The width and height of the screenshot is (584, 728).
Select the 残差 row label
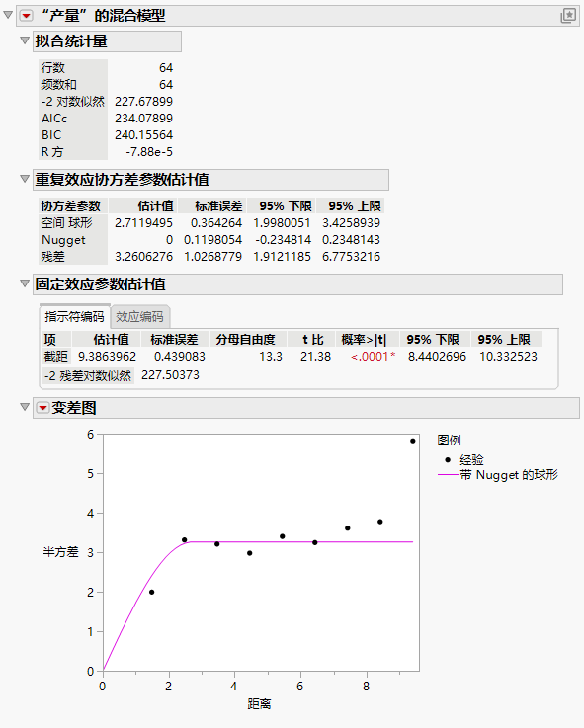pos(53,257)
